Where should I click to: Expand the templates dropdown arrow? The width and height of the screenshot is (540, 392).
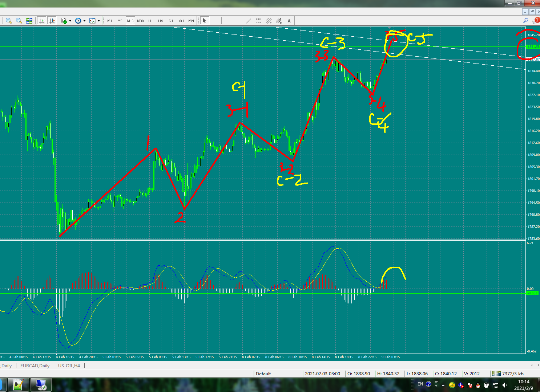98,21
